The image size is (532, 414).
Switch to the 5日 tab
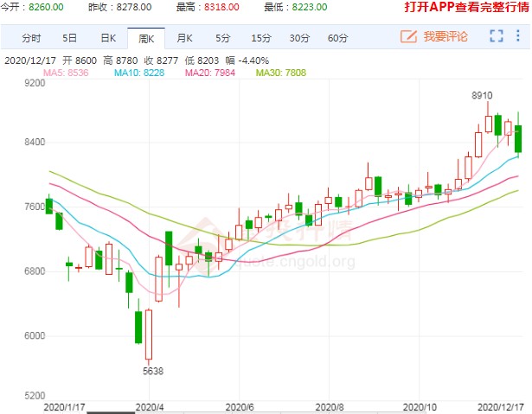[x=69, y=38]
